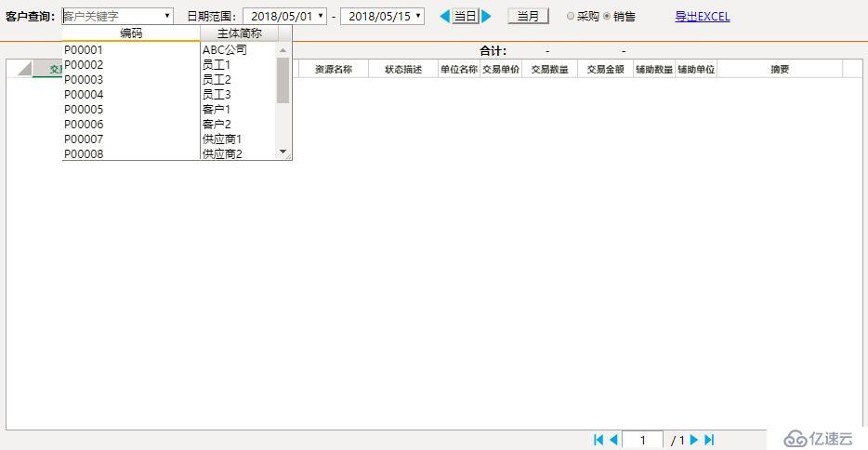Choose 员工1 from the dropdown list
868x450 pixels.
(x=217, y=65)
